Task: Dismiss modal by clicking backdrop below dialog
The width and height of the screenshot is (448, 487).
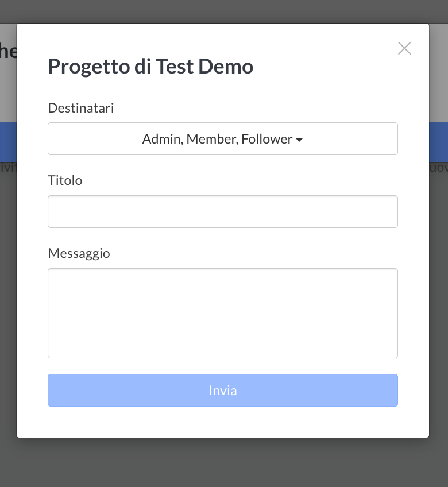Action: point(223,462)
